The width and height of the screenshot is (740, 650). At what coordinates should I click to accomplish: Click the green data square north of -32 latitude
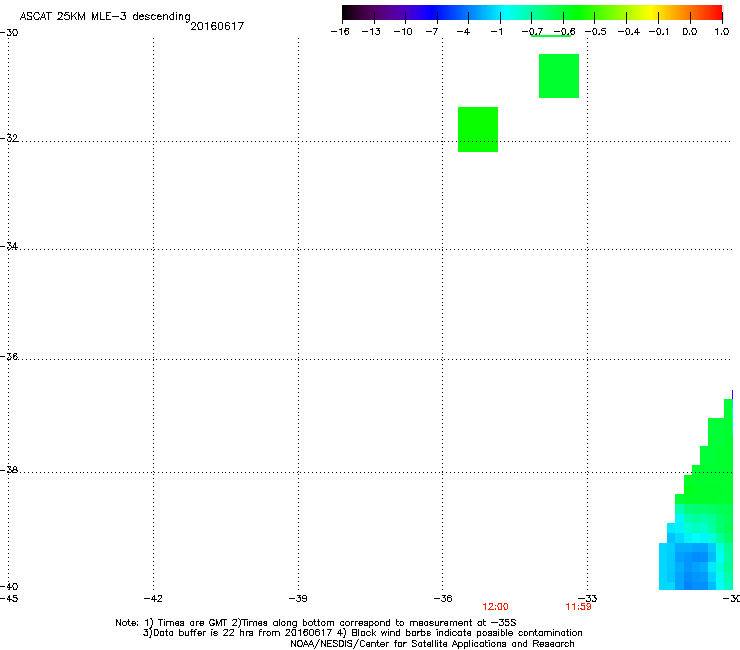559,76
